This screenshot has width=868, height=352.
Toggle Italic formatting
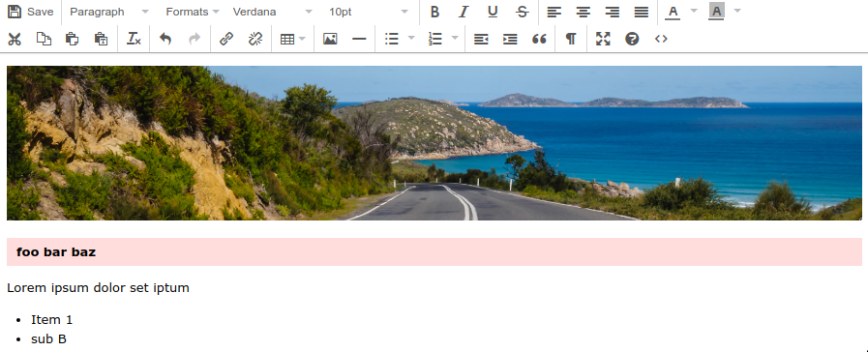(x=464, y=12)
